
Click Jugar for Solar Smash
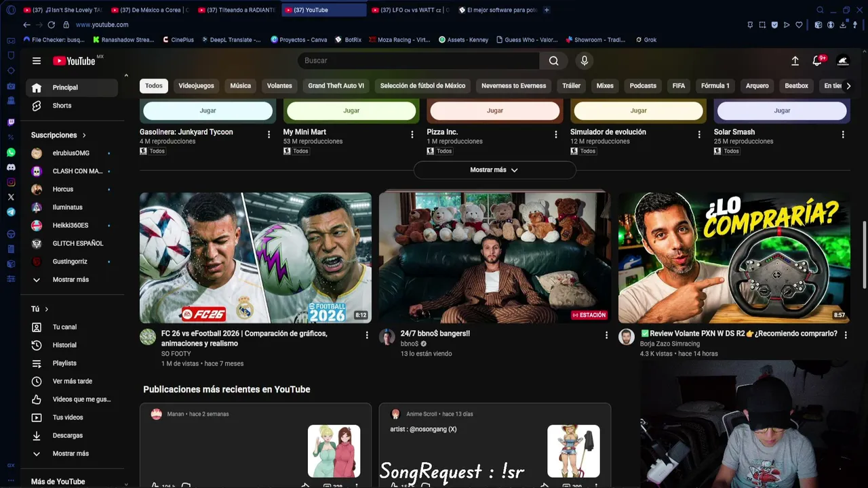(x=782, y=110)
